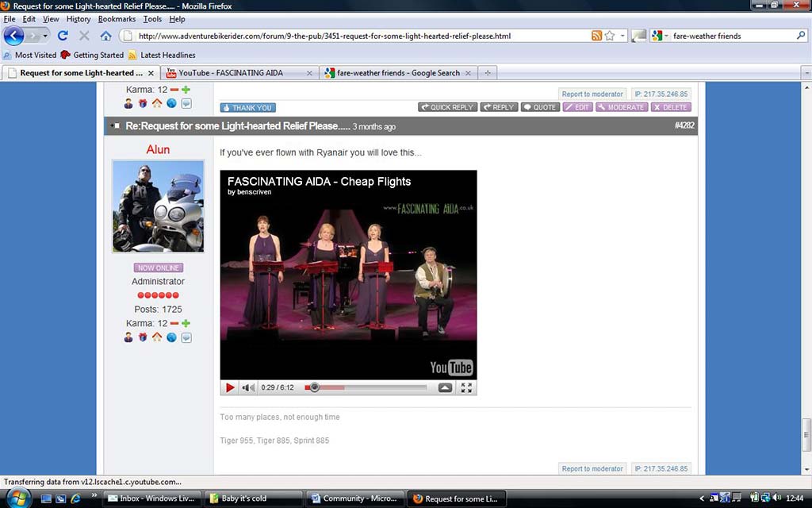This screenshot has height=508, width=812.
Task: Click the Switch between windows quick launch icon
Action: [60, 498]
